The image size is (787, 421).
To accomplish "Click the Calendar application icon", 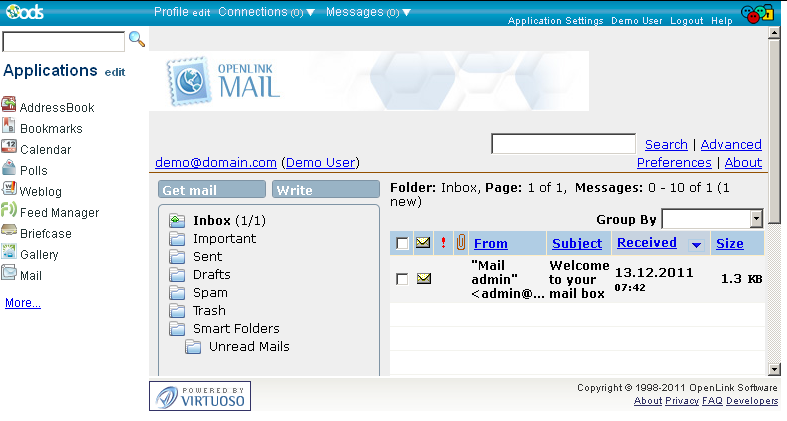I will tap(9, 149).
